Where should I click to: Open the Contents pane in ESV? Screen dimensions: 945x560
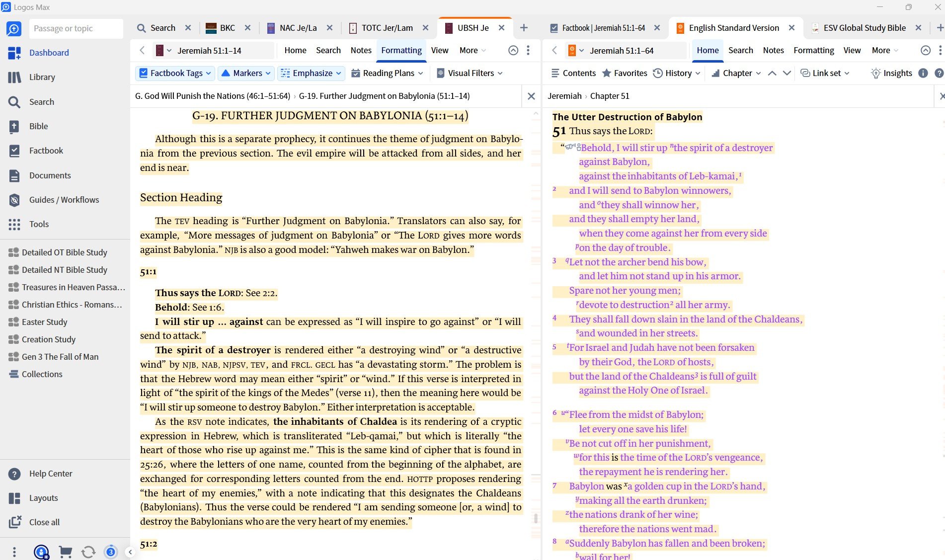pos(573,73)
